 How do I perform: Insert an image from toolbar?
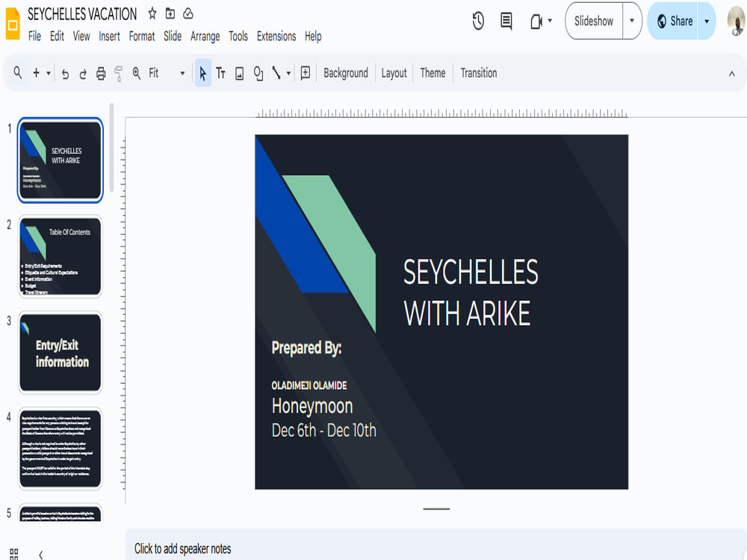tap(240, 73)
